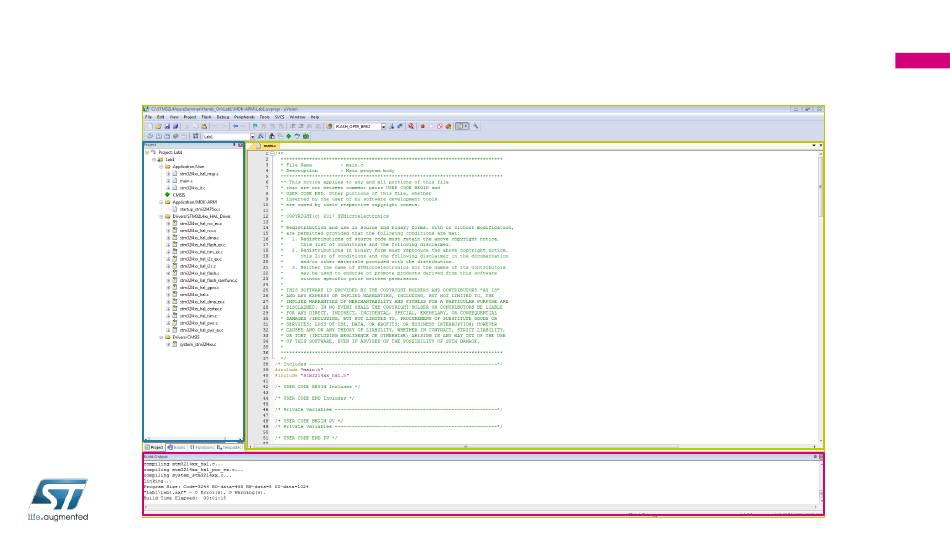Open the Debug menu
Viewport: 950px width, 535px height.
[x=223, y=117]
